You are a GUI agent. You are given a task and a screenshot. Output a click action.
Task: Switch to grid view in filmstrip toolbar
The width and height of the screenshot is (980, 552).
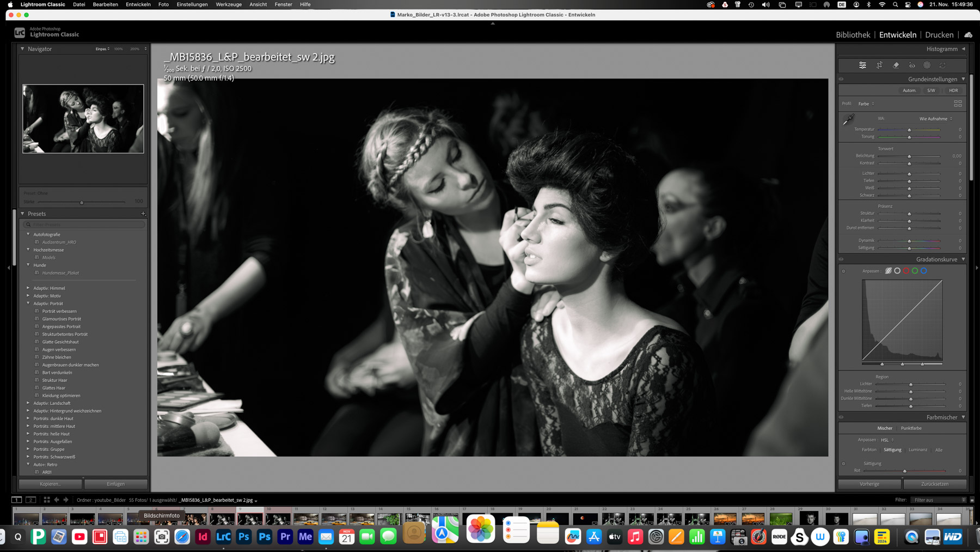click(47, 500)
